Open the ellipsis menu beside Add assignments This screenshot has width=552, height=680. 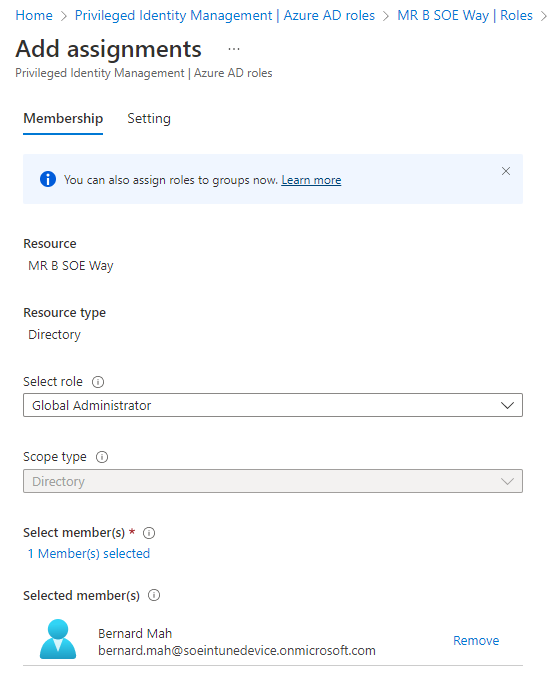[x=234, y=49]
